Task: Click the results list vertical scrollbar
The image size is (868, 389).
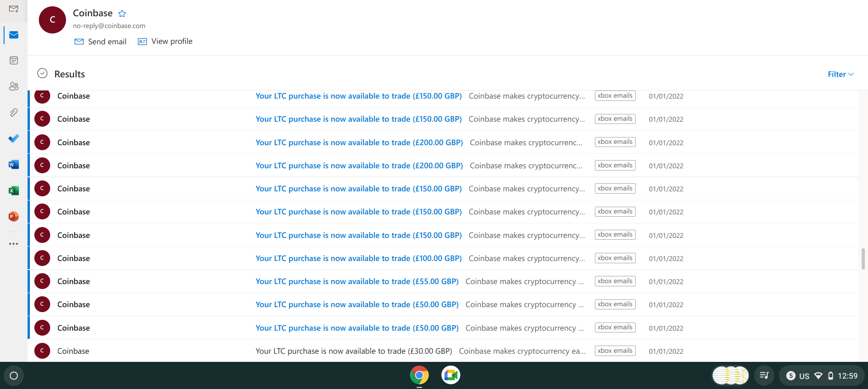Action: click(863, 259)
